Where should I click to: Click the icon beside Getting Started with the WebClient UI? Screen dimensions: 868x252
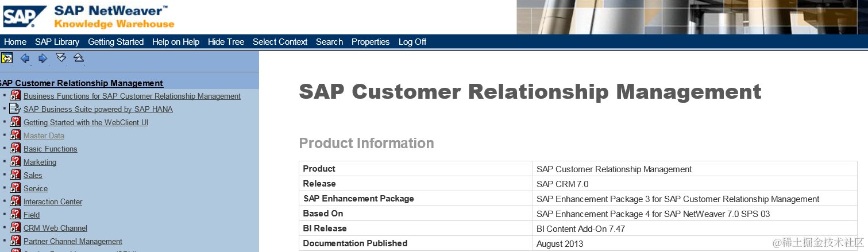click(15, 122)
